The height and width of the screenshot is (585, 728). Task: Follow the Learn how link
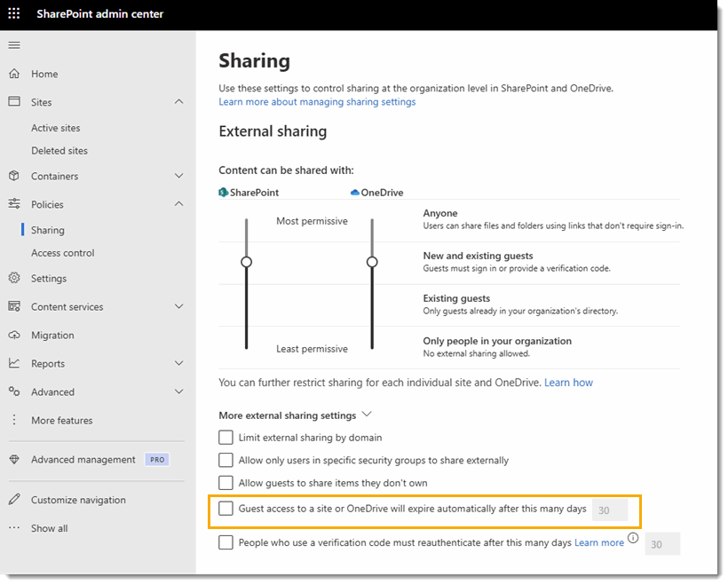point(568,382)
